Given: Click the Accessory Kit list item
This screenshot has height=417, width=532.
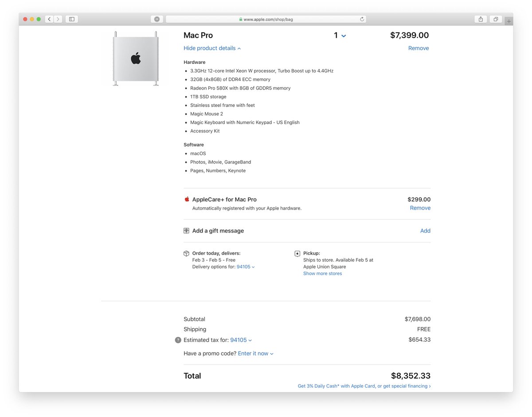Looking at the screenshot, I should point(205,131).
